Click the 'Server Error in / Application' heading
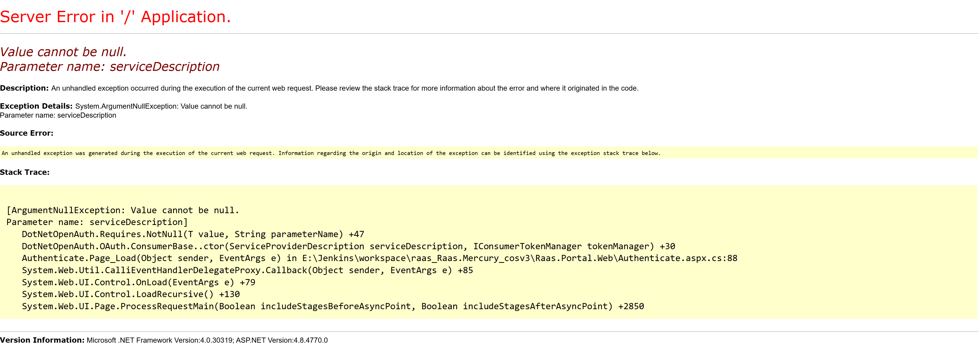 click(x=115, y=17)
